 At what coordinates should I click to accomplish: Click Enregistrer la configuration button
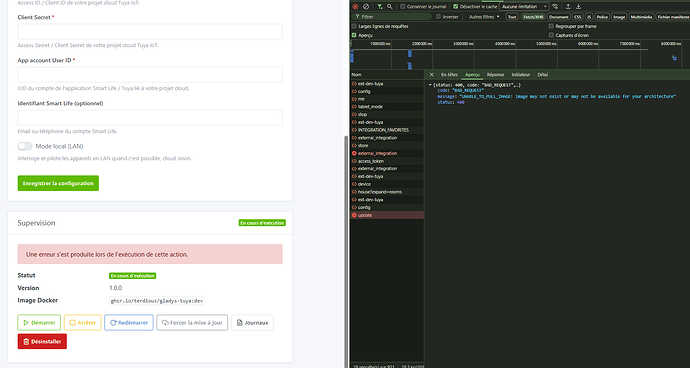pos(58,183)
